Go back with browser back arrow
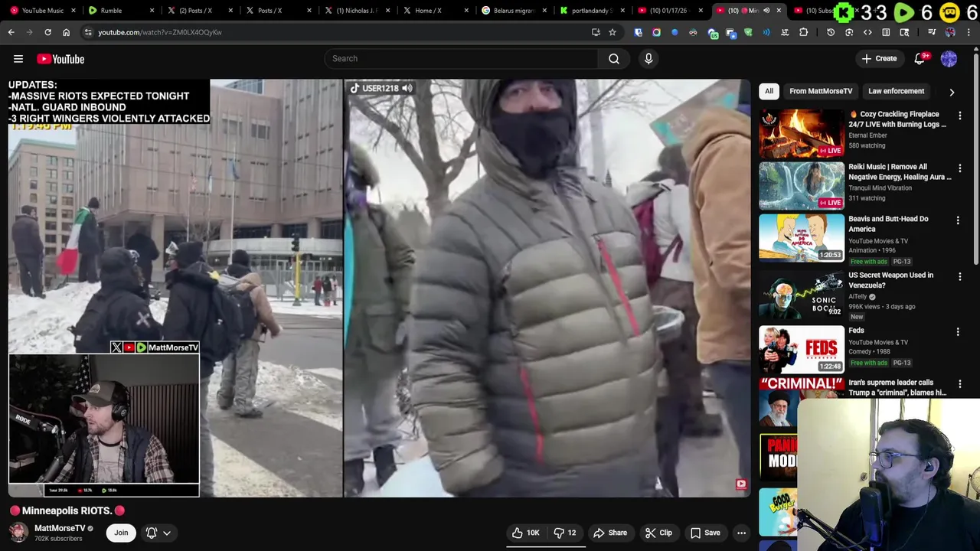The image size is (980, 551). click(11, 32)
